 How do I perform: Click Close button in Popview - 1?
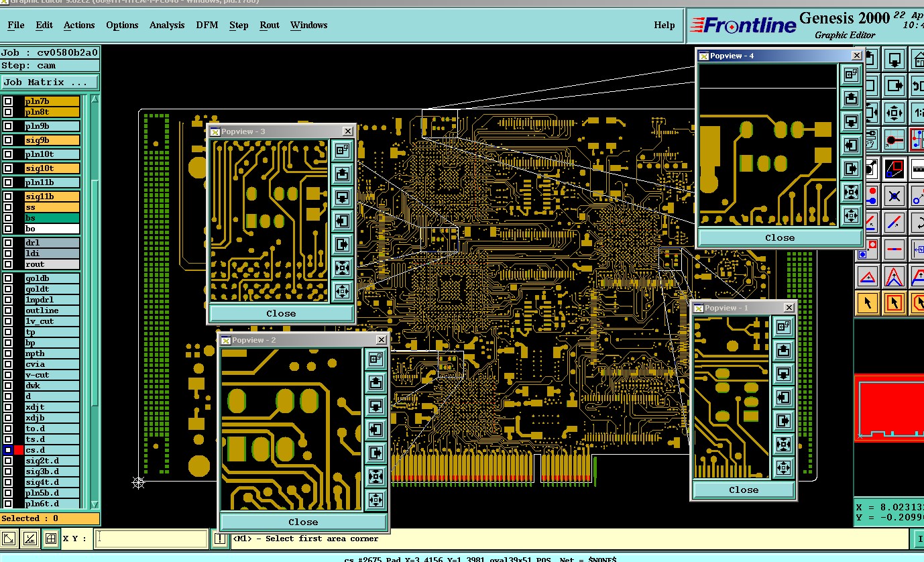click(x=744, y=490)
